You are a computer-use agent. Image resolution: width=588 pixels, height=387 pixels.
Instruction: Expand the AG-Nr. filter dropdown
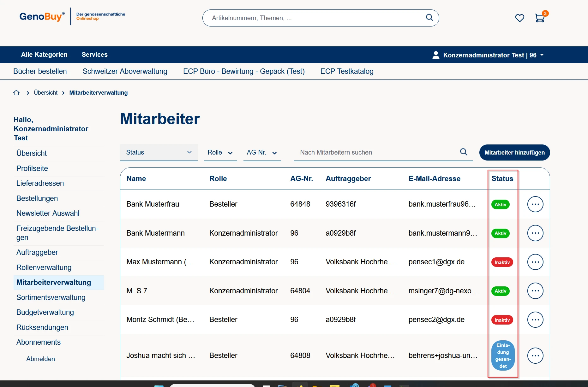click(x=262, y=153)
